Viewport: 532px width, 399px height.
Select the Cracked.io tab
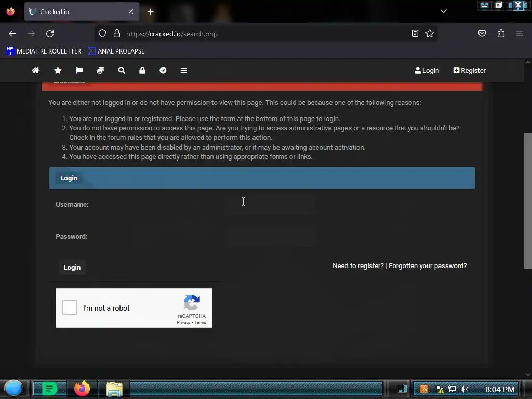tap(82, 11)
